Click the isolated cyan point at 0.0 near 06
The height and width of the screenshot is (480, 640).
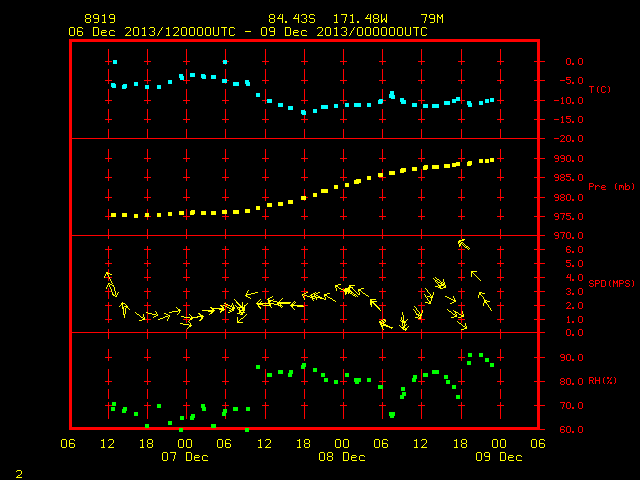coord(225,62)
